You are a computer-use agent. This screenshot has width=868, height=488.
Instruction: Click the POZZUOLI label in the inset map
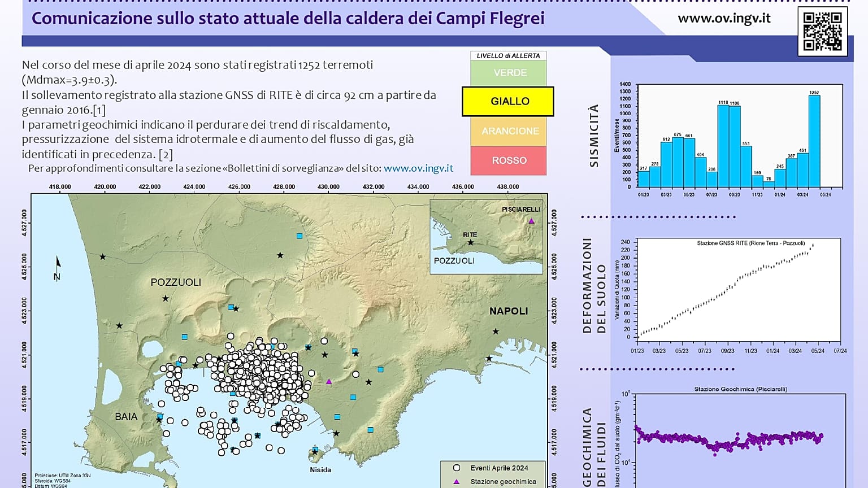454,261
